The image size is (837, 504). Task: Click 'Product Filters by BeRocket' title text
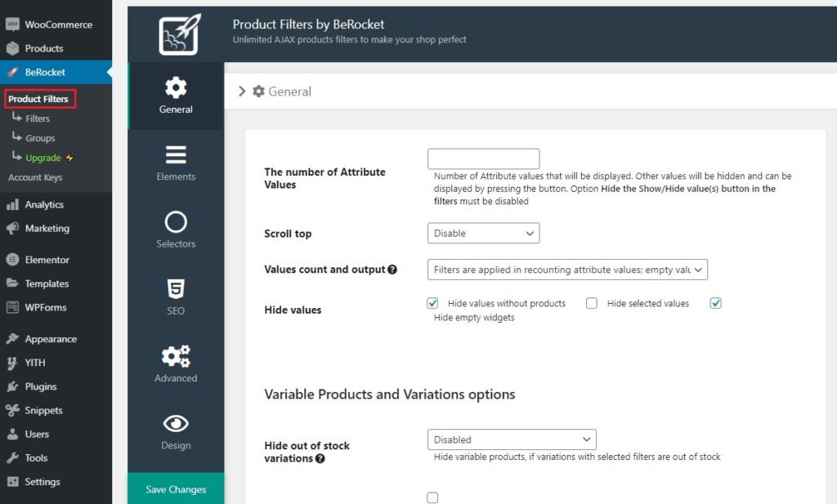(308, 24)
